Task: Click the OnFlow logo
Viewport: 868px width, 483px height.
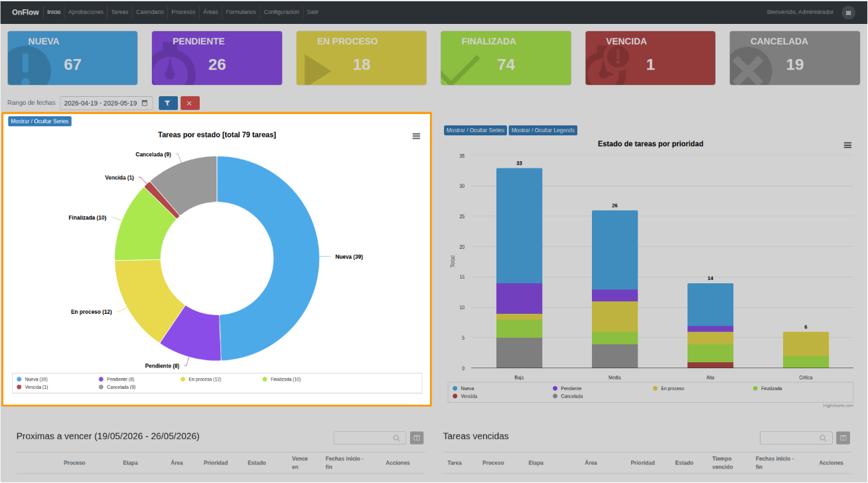Action: [x=25, y=12]
